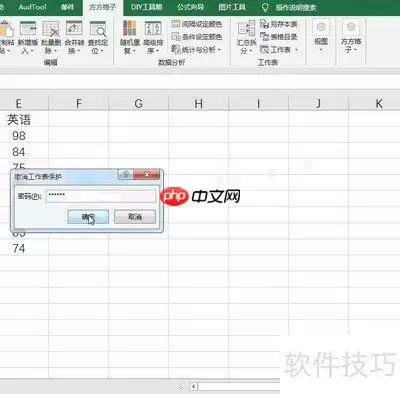Open the 合并转换 merge convert tool

point(74,37)
